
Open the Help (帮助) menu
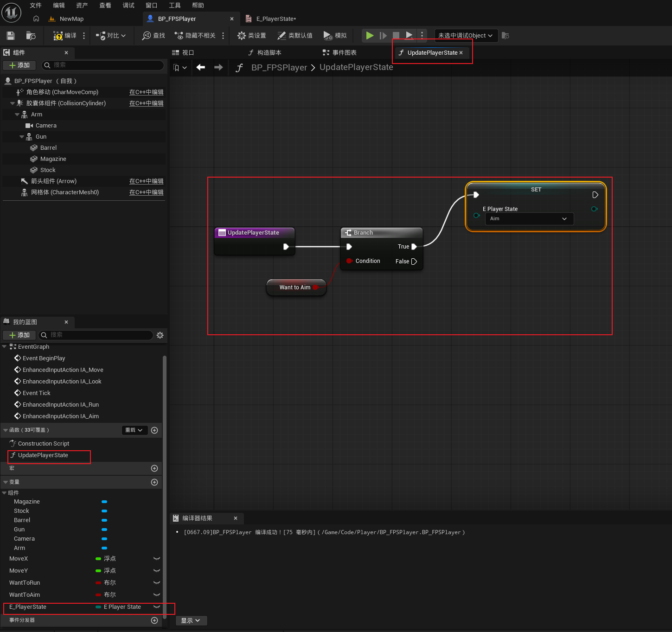[198, 6]
